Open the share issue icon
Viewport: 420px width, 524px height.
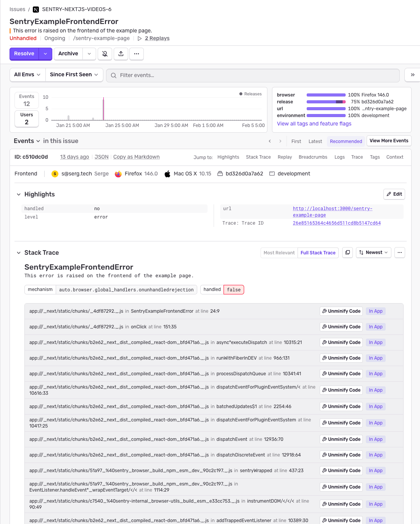point(121,54)
